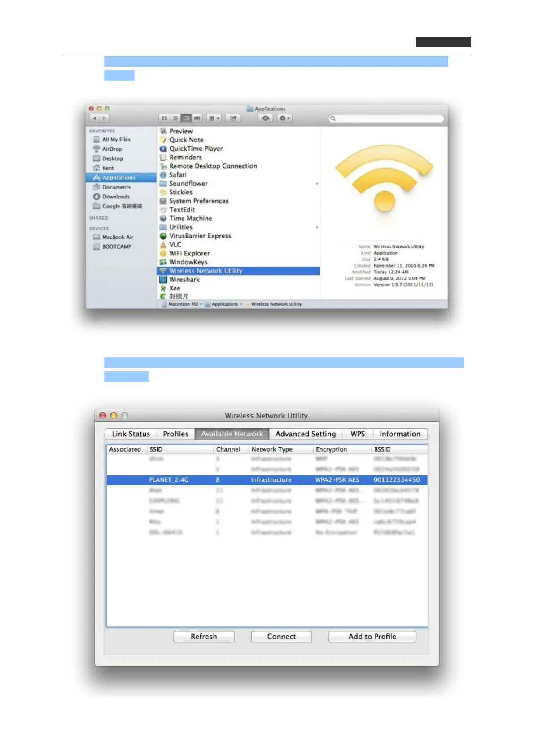Select Stickies application

(x=176, y=192)
